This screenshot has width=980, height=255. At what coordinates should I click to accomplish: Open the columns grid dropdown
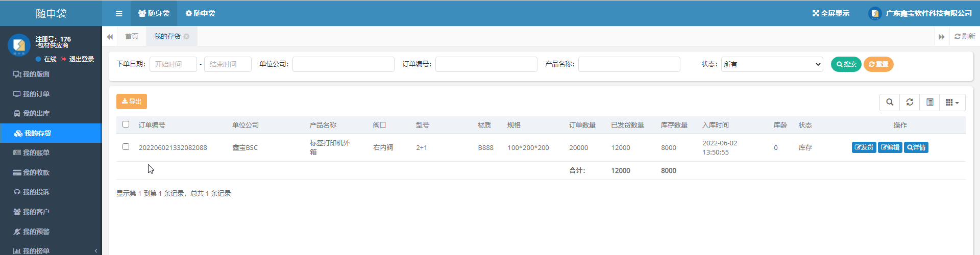tap(952, 103)
